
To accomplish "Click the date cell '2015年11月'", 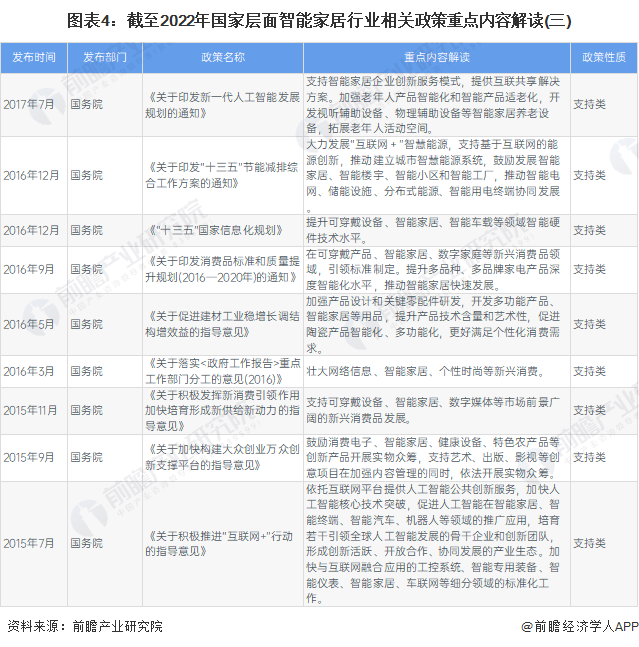I will coord(30,411).
